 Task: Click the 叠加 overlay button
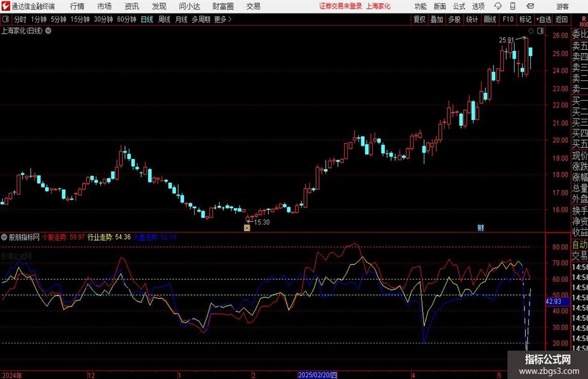[437, 19]
